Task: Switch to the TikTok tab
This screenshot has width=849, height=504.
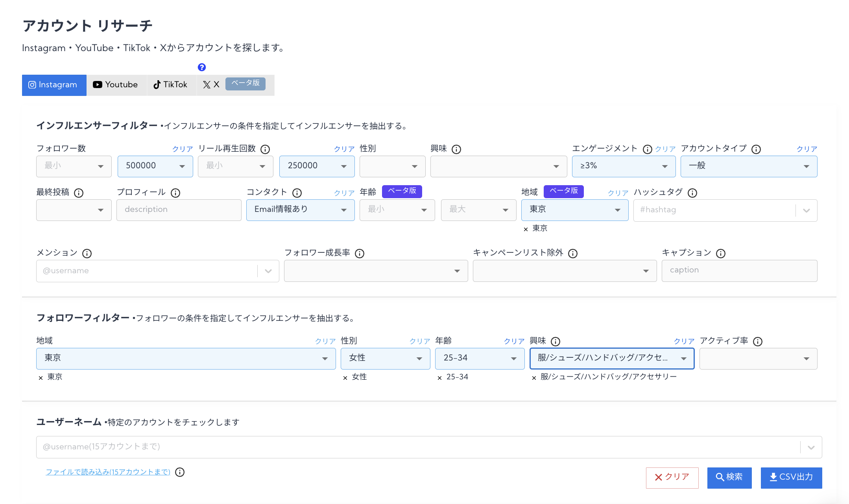Action: click(x=171, y=85)
